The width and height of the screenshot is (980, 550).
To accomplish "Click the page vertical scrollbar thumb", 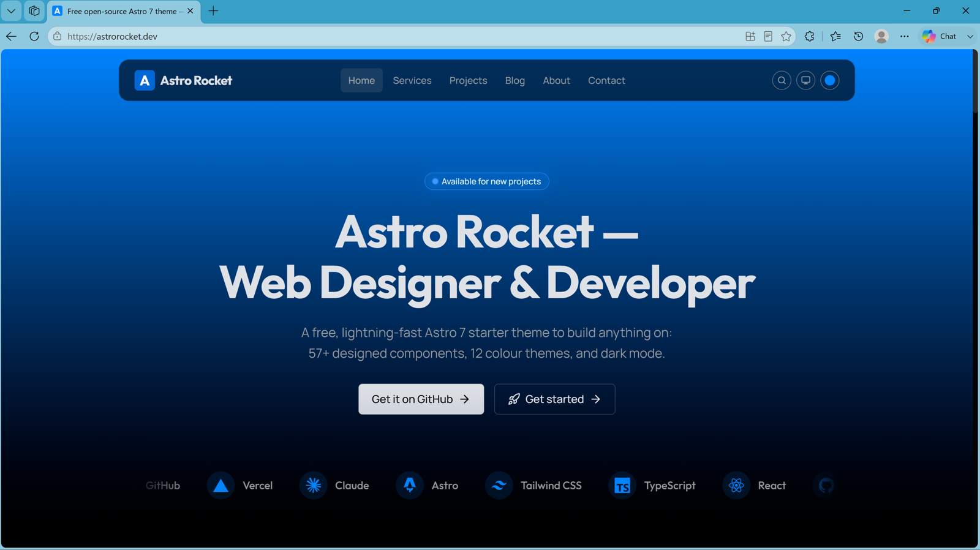I will pos(975,81).
